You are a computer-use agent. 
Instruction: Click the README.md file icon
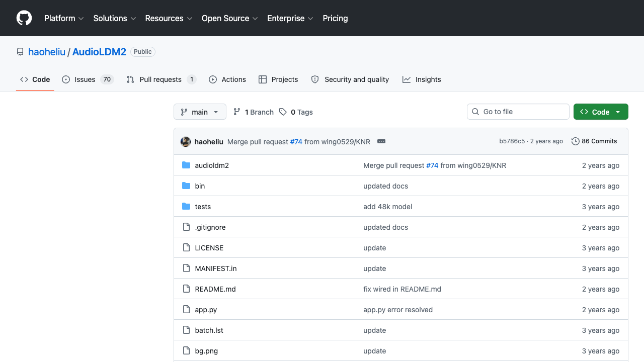186,289
